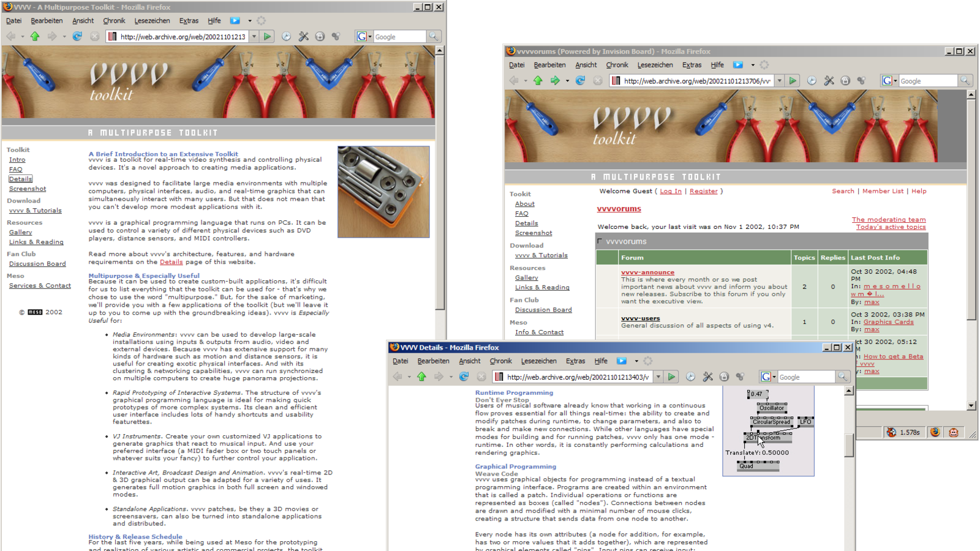Open the Lesezeichen menu in the front window
Screen dimensions: 980x551
(538, 361)
